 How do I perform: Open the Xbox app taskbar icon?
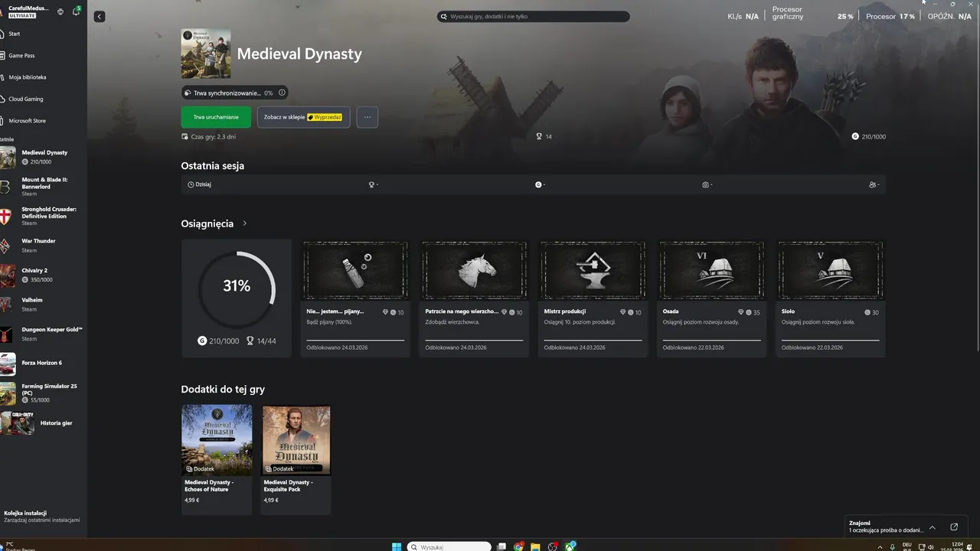tap(570, 546)
